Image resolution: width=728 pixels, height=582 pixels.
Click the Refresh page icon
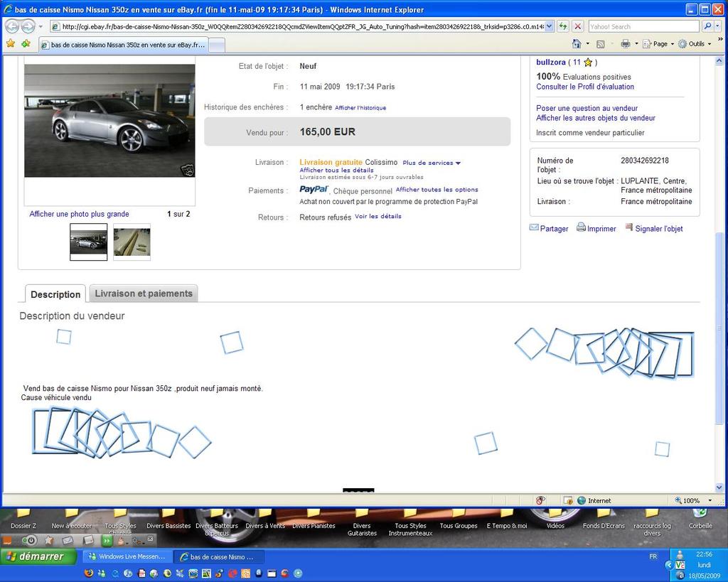563,26
